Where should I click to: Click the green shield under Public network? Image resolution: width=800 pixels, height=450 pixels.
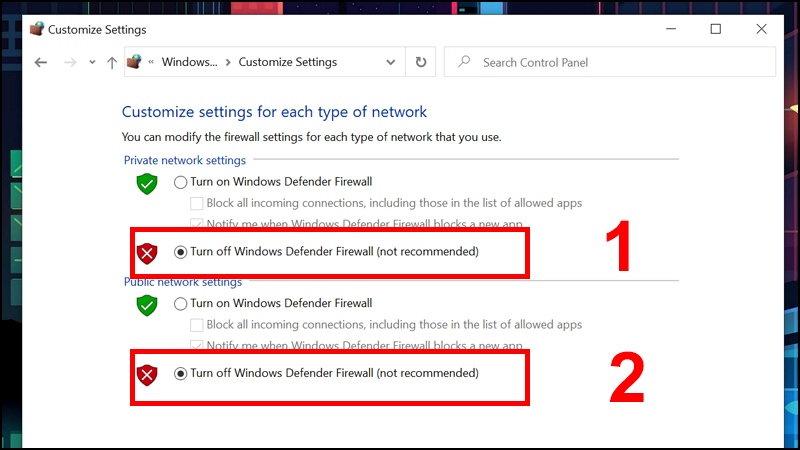(147, 305)
